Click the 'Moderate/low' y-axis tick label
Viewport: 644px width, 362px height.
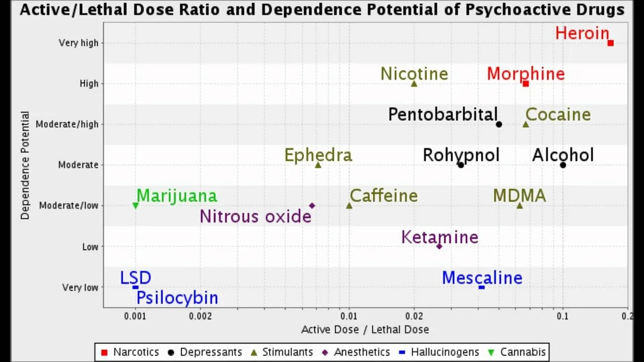coord(69,206)
